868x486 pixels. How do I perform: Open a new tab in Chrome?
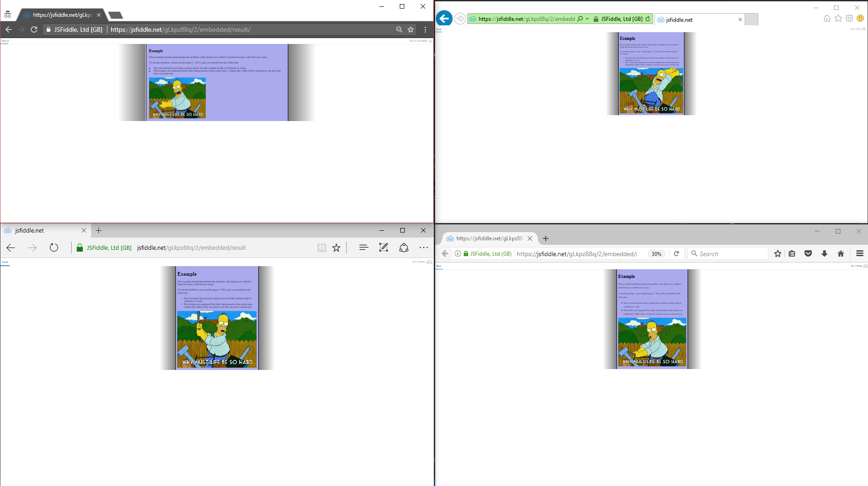116,15
